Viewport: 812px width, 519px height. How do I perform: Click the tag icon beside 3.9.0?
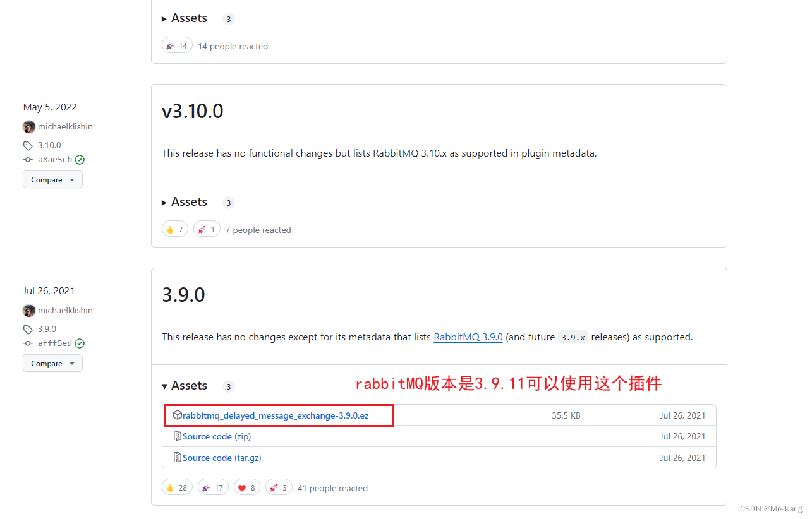click(x=28, y=330)
